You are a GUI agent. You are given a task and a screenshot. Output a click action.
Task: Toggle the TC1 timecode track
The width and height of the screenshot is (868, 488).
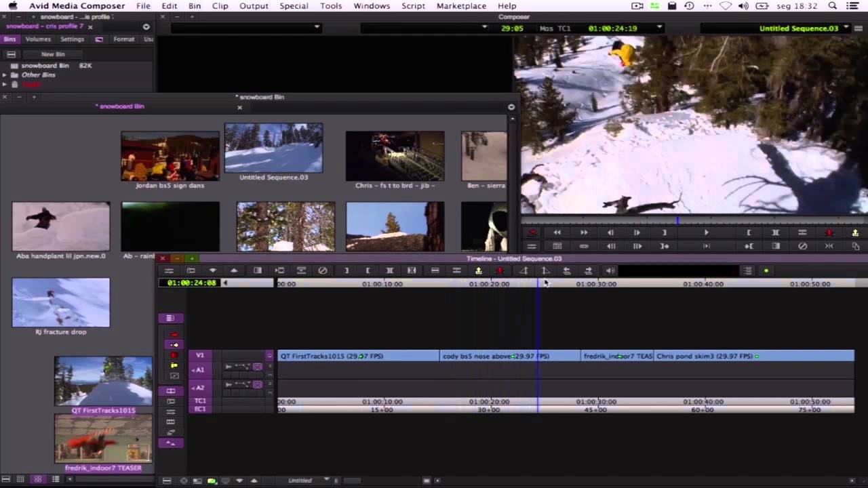pos(200,401)
